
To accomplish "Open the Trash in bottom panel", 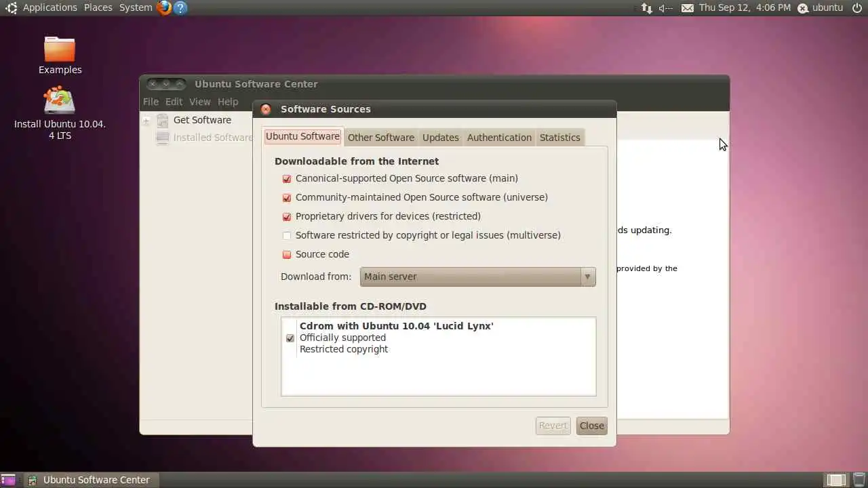I will [859, 480].
